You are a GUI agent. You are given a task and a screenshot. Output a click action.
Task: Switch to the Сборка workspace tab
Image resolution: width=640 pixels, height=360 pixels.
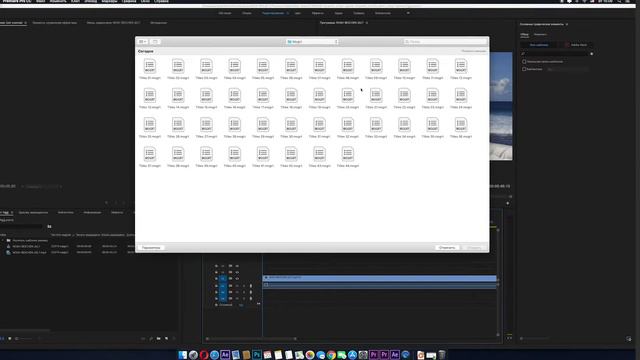pyautogui.click(x=247, y=13)
